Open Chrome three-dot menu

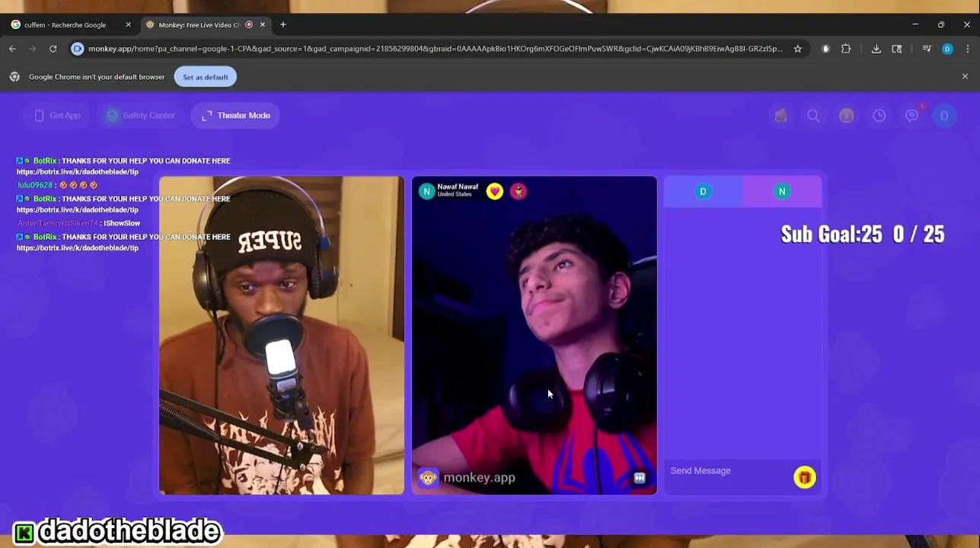tap(968, 49)
